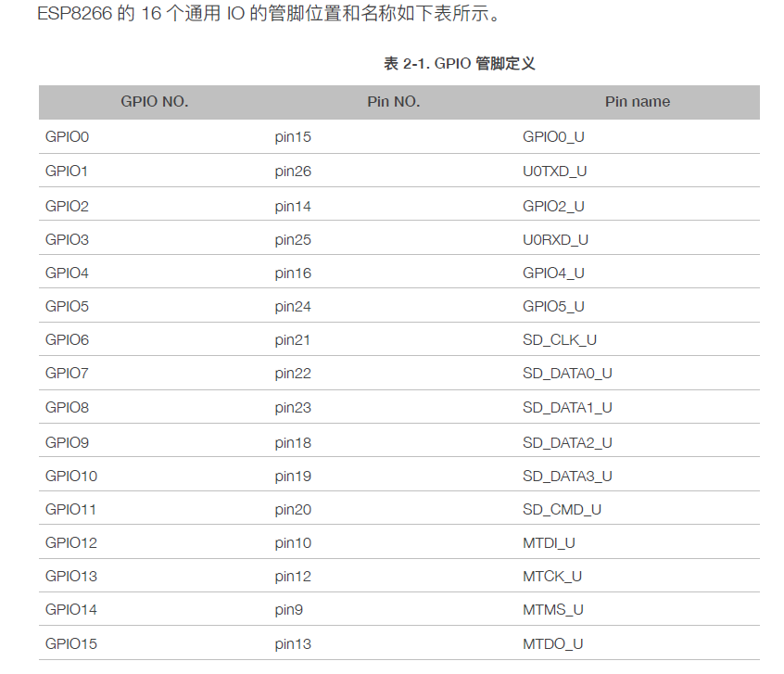Click the GPIO5_U pin name
784x674 pixels.
553,306
